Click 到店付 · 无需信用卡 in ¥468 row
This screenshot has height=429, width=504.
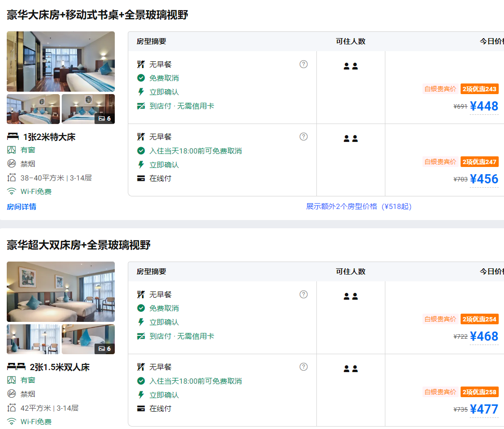point(182,336)
